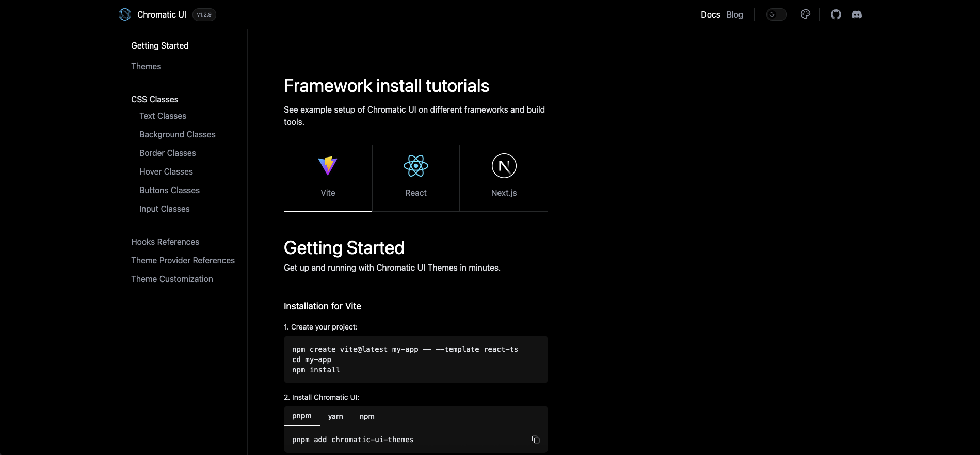Open the Discord community icon
Screen dimensions: 980x455
856,14
